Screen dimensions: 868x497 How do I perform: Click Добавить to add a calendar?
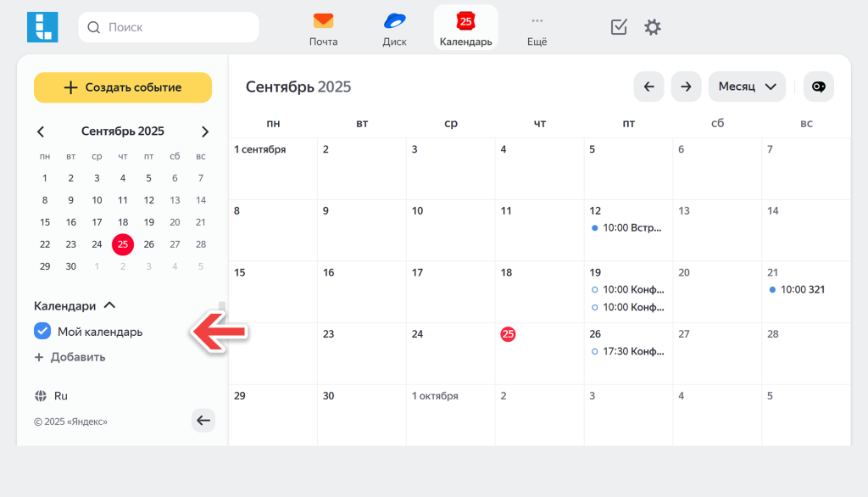[x=70, y=357]
